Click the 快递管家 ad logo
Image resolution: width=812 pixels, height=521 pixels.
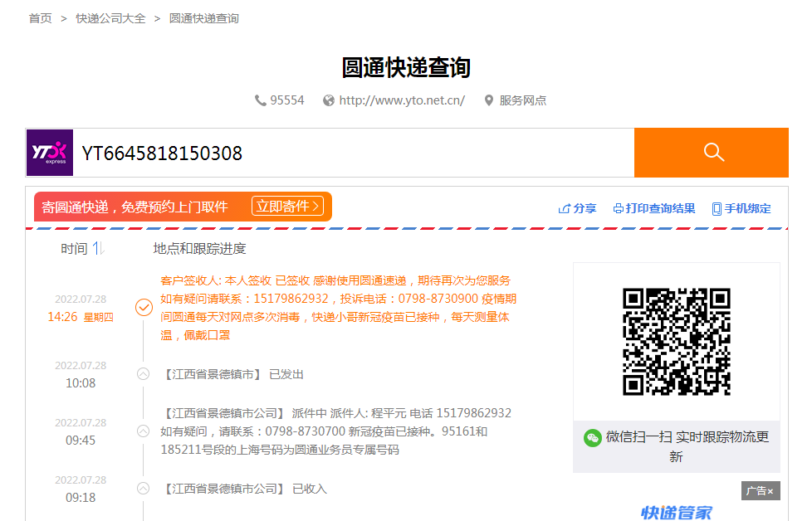(x=677, y=512)
